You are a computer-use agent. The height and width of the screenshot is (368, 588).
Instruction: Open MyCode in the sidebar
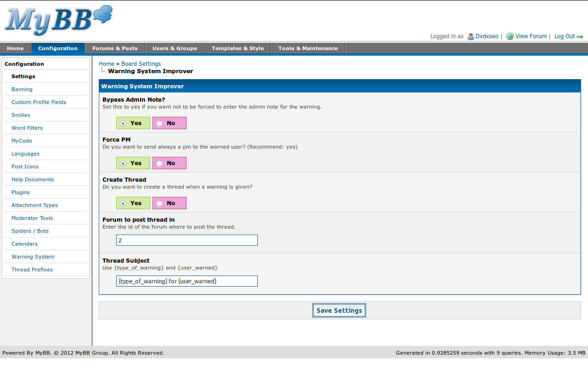(22, 141)
